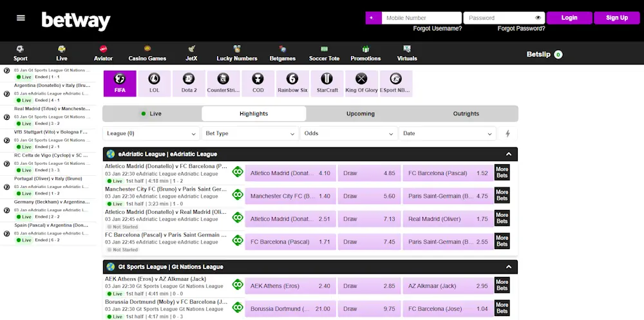Open Real Madrid (Tifosi) v Manchester sidebar match

48,117
